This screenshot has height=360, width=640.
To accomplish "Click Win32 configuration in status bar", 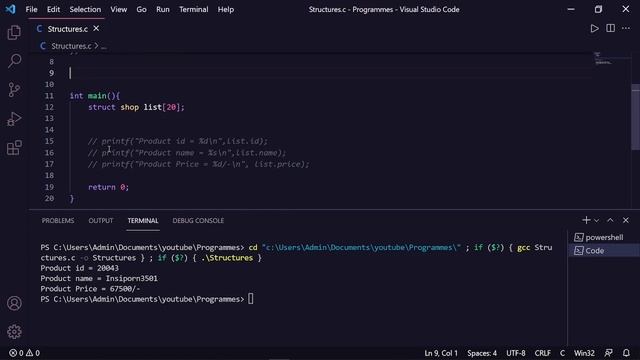I will click(x=584, y=353).
